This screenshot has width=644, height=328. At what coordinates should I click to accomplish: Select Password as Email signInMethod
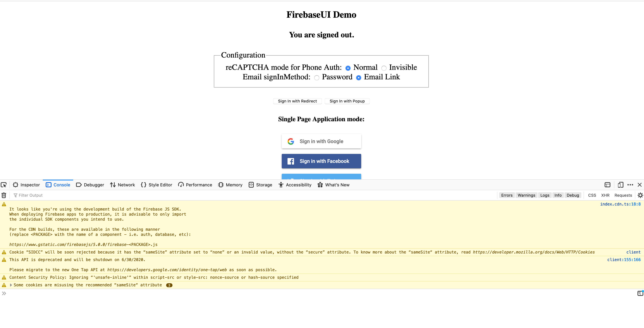317,78
